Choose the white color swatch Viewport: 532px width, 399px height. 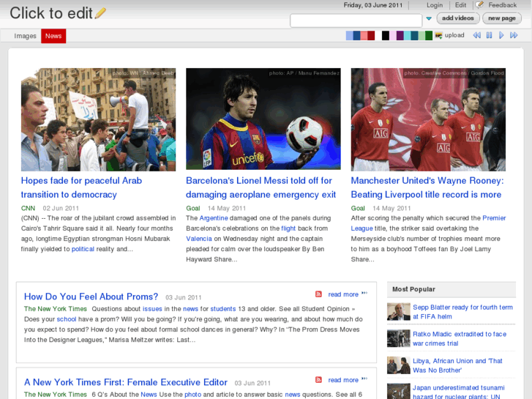point(378,35)
